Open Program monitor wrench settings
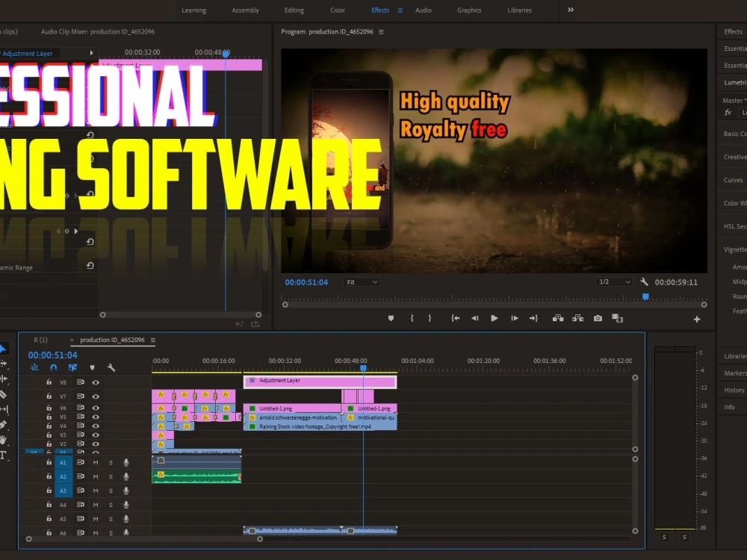Viewport: 747px width, 560px height. (644, 282)
